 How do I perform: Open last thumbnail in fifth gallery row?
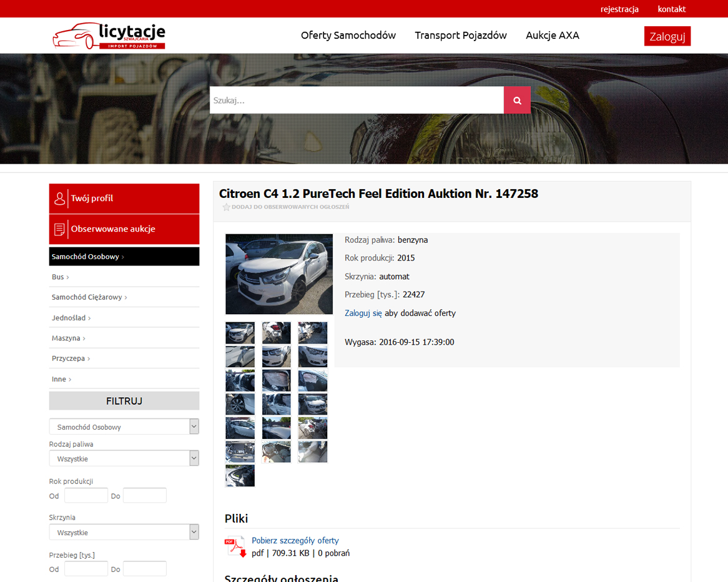pos(312,428)
